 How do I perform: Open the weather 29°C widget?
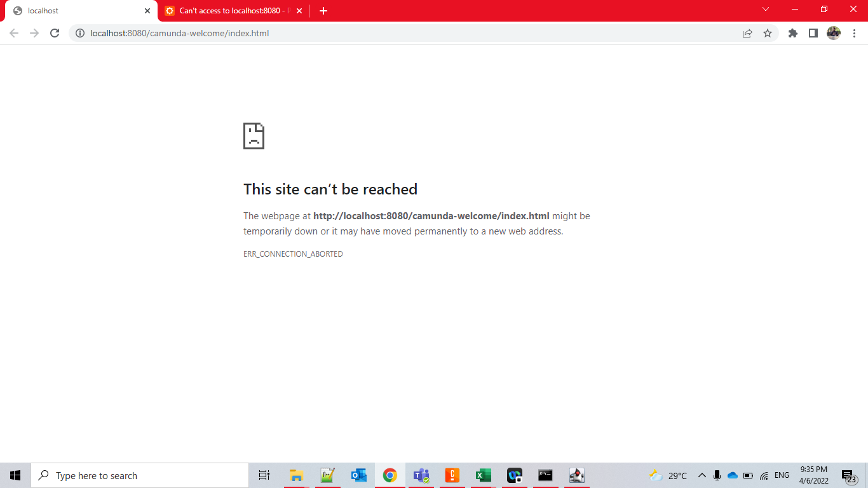click(x=668, y=475)
